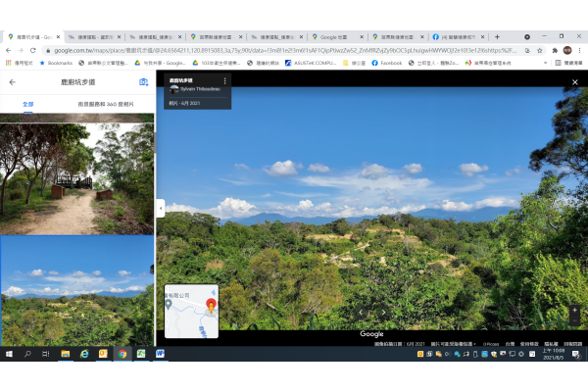
Task: Open the Chrome profile avatar
Action: (x=567, y=50)
